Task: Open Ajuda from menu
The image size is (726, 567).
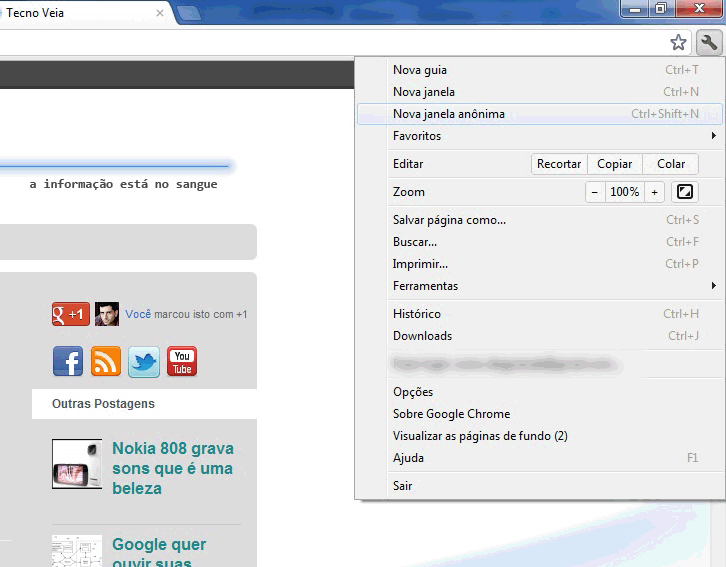Action: [540, 458]
